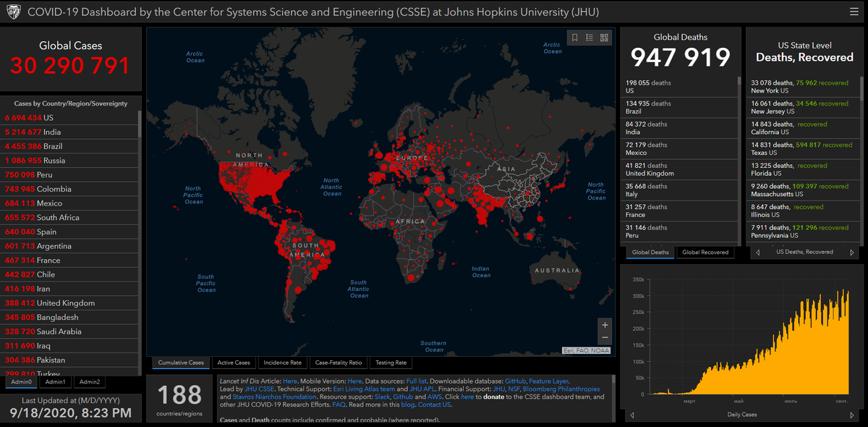868x427 pixels.
Task: Select the Admin0 tab
Action: click(x=20, y=381)
